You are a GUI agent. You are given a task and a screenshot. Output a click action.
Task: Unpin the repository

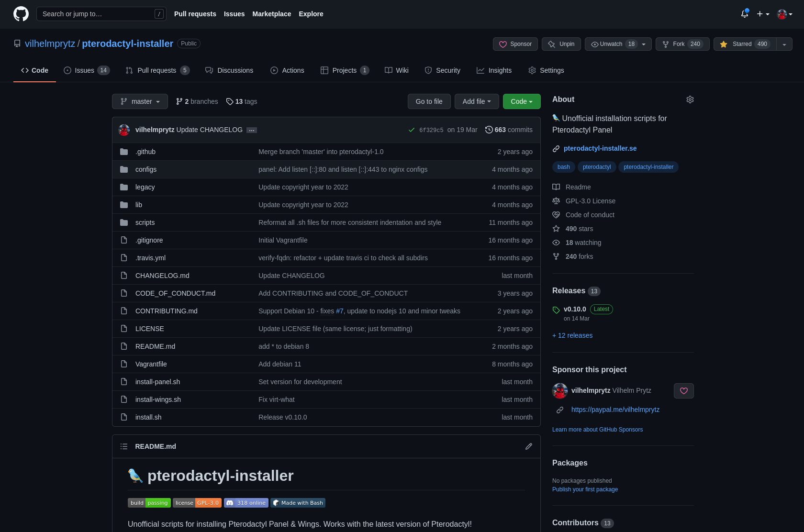click(561, 44)
